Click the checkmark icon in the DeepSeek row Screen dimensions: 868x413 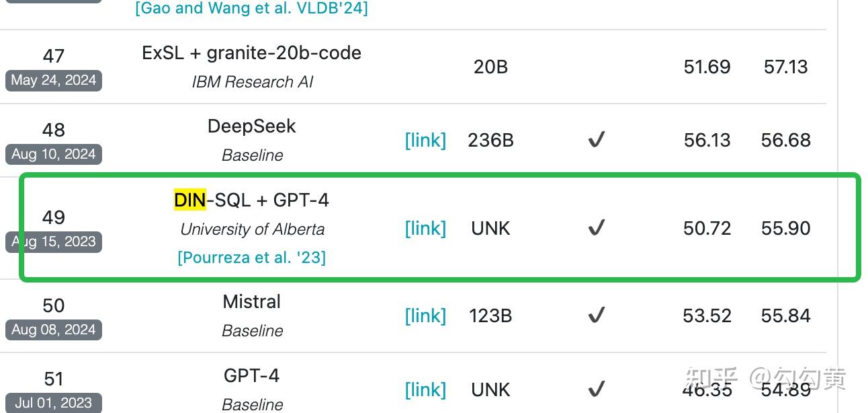click(596, 140)
